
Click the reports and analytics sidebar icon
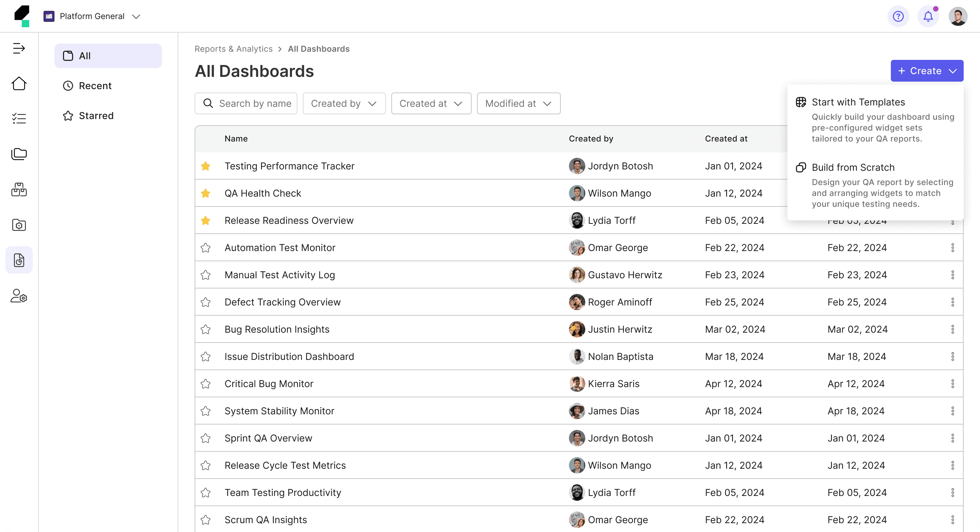click(19, 260)
